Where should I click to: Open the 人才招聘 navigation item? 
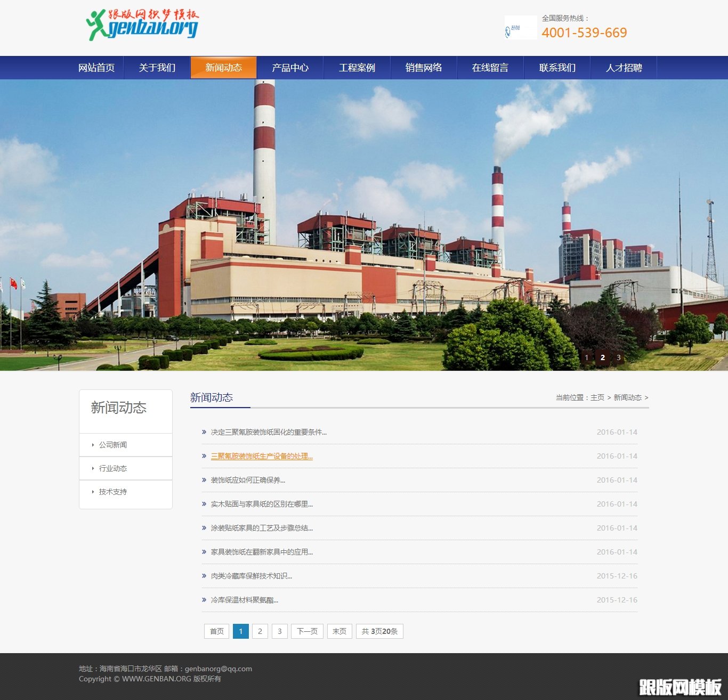point(624,68)
